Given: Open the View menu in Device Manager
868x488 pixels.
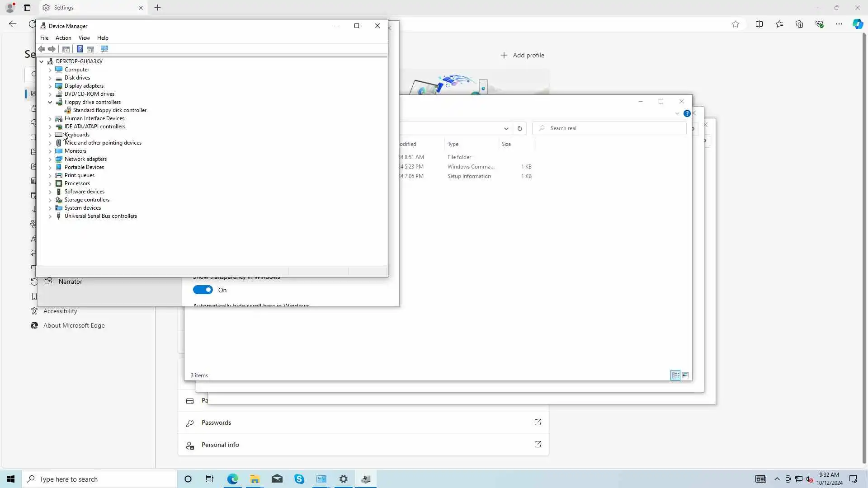Looking at the screenshot, I should pyautogui.click(x=84, y=38).
